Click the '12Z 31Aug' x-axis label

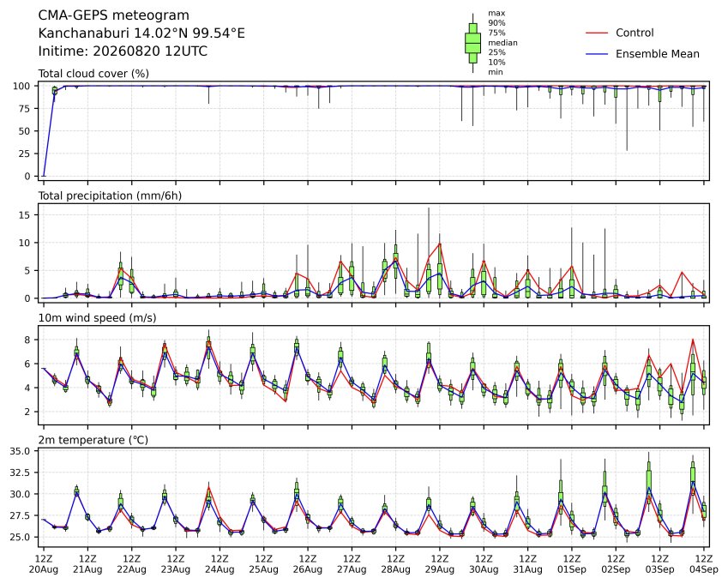(528, 564)
